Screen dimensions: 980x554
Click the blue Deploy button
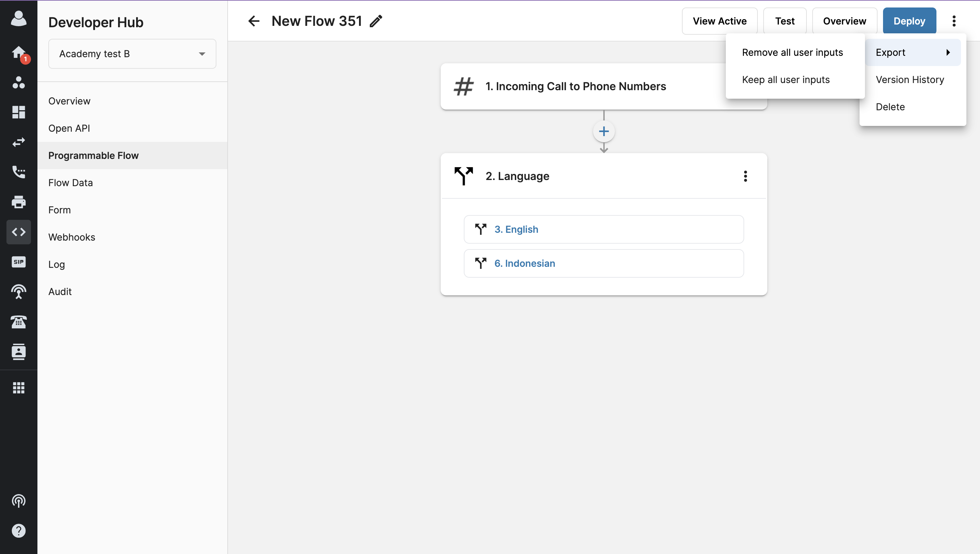[909, 21]
